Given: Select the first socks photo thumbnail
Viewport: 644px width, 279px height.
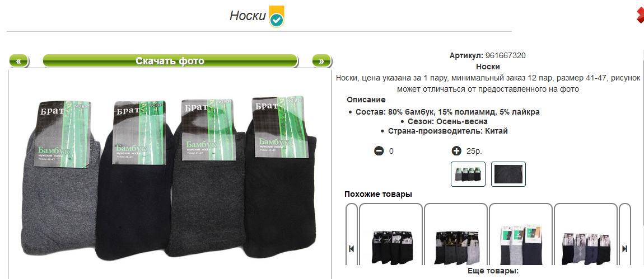Looking at the screenshot, I should click(x=468, y=174).
